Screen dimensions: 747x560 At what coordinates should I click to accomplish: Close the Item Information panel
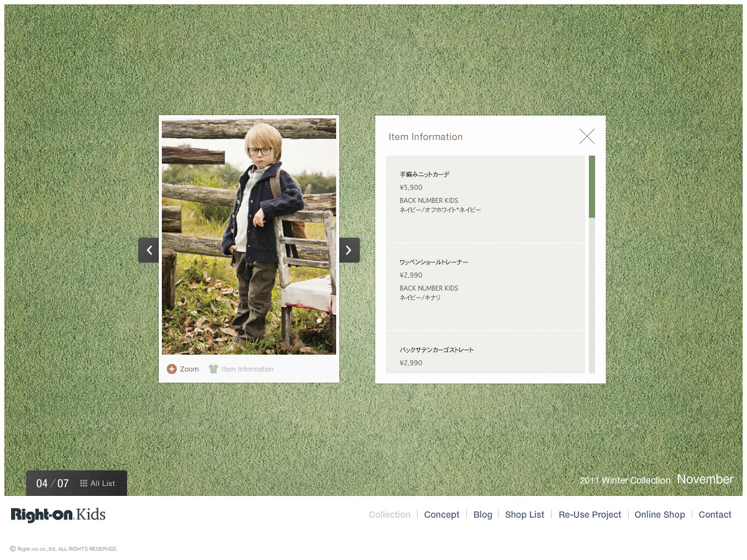tap(586, 136)
